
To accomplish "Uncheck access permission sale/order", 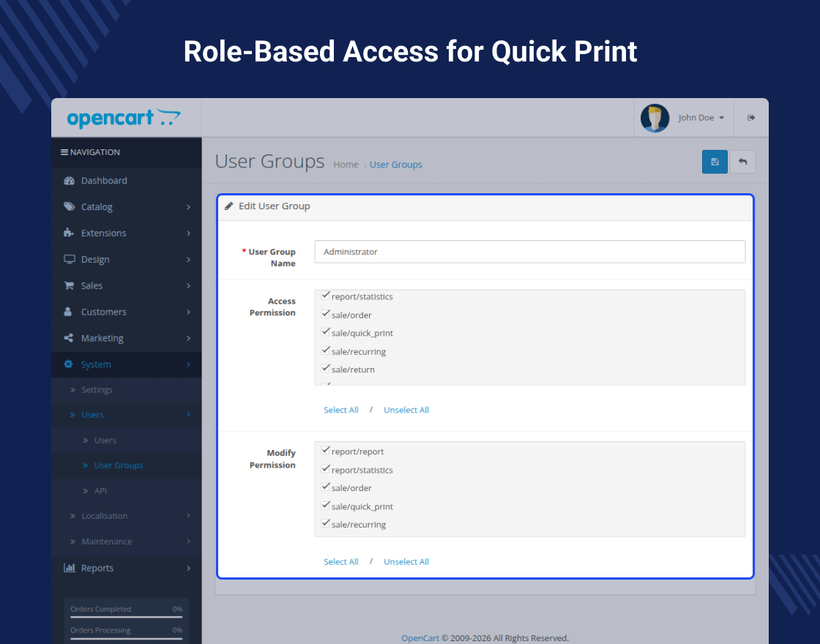I will coord(325,314).
